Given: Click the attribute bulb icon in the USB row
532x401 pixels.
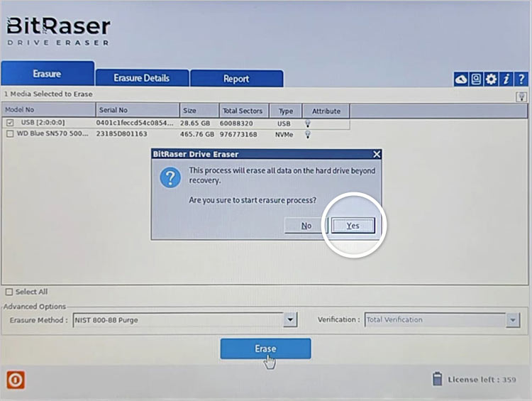Looking at the screenshot, I should (308, 123).
